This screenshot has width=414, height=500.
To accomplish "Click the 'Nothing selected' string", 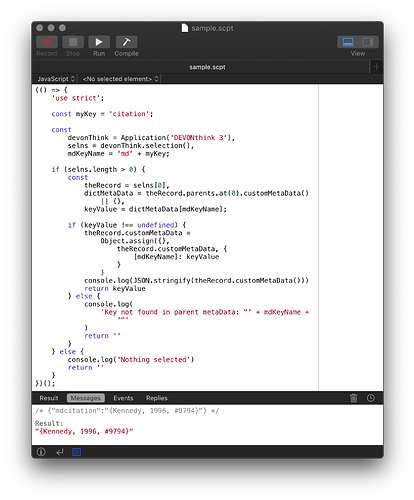I will click(x=154, y=360).
